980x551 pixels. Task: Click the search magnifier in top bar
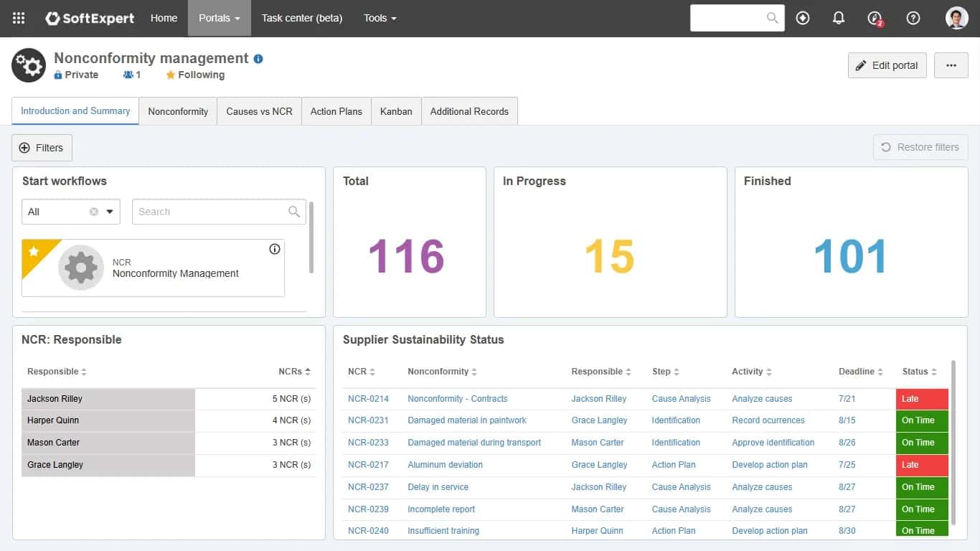772,18
